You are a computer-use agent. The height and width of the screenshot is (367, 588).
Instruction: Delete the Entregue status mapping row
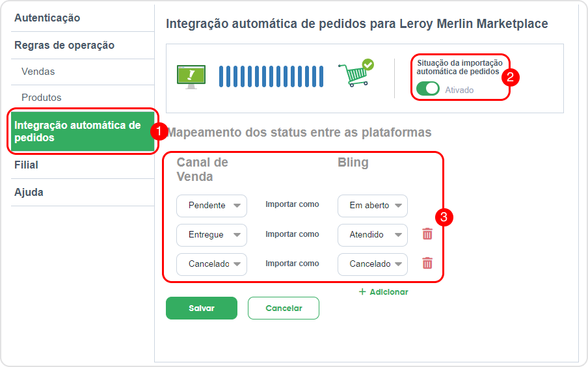(427, 234)
